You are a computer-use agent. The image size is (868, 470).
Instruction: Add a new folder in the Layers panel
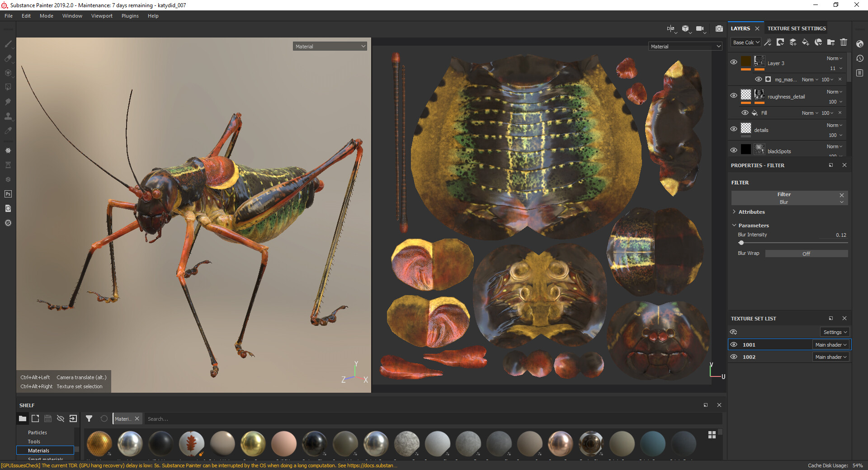tap(831, 42)
